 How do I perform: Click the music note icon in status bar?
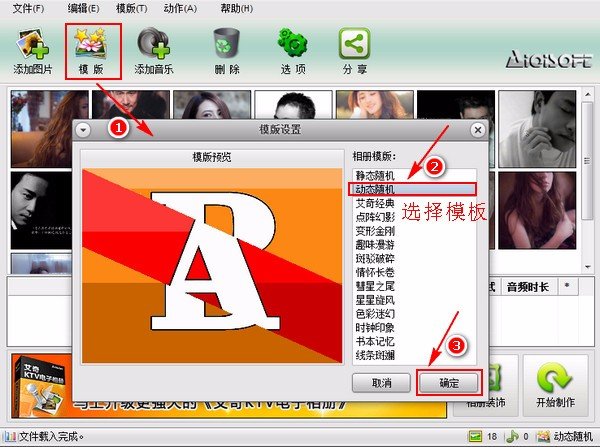coord(512,436)
